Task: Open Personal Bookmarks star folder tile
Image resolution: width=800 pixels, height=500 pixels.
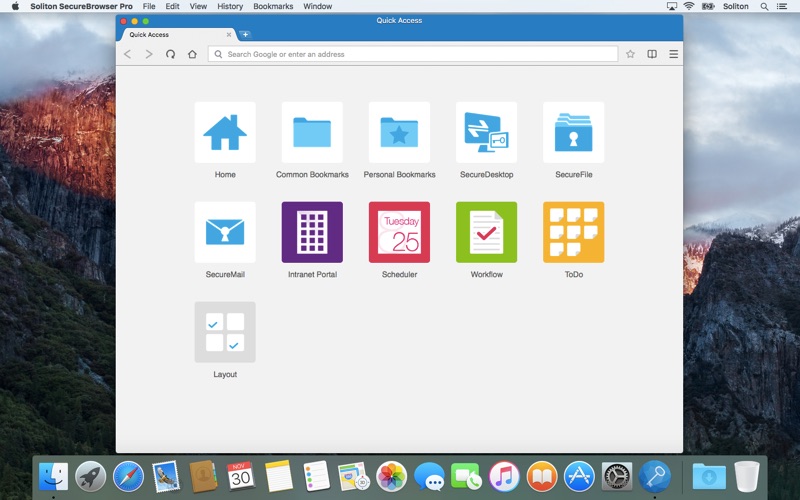Action: [x=399, y=132]
